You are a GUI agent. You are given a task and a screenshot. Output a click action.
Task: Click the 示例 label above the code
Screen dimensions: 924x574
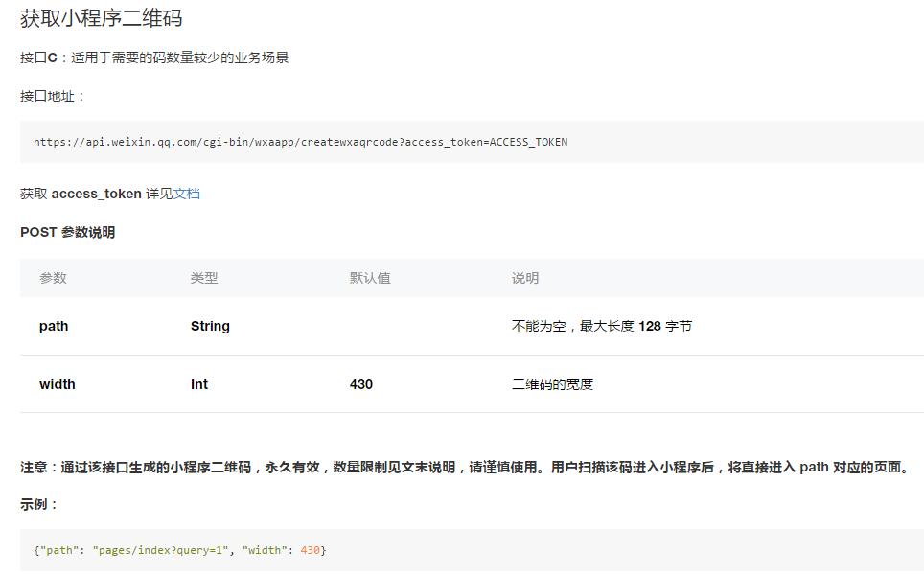click(36, 503)
